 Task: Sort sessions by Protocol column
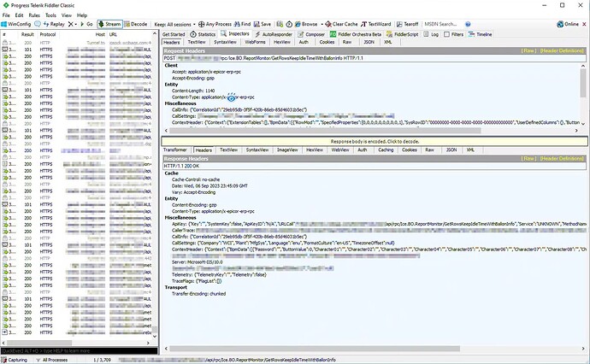pos(48,34)
